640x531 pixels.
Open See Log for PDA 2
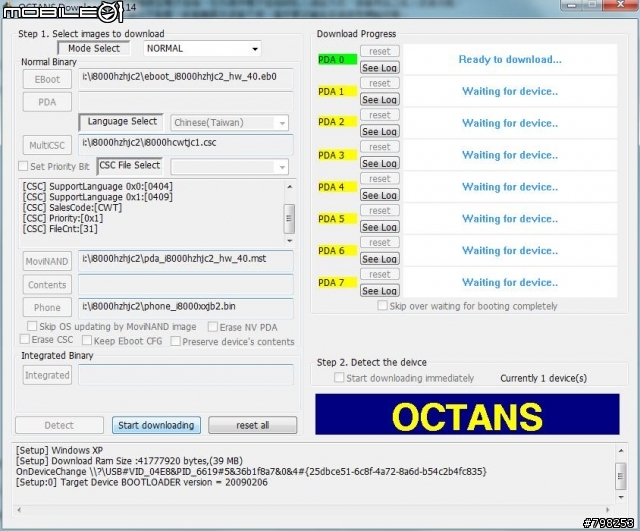click(x=380, y=131)
